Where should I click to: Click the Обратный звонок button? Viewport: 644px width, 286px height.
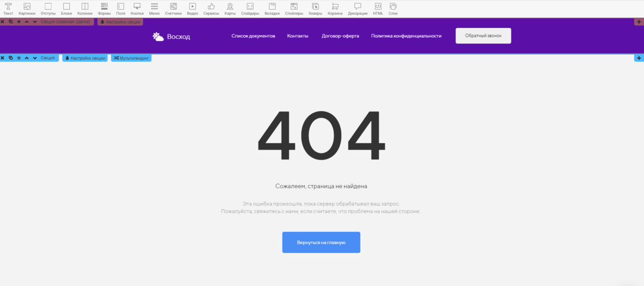click(484, 36)
